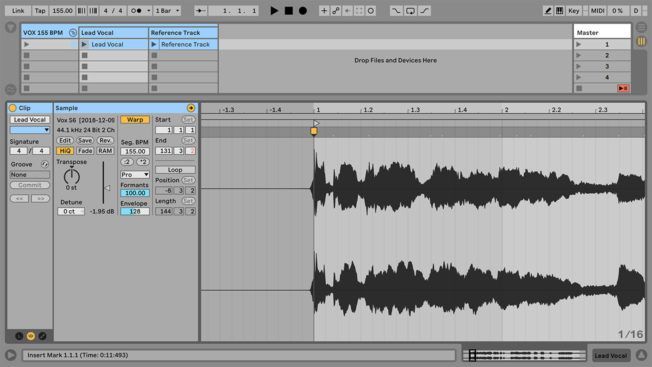Viewport: 652px width, 367px height.
Task: Select the Master track header
Action: click(602, 32)
